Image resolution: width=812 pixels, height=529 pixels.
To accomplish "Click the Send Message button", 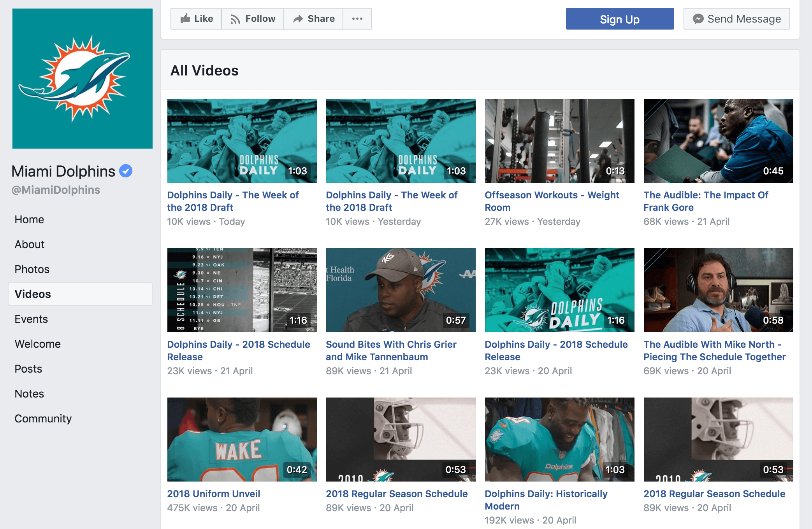I will pos(736,19).
